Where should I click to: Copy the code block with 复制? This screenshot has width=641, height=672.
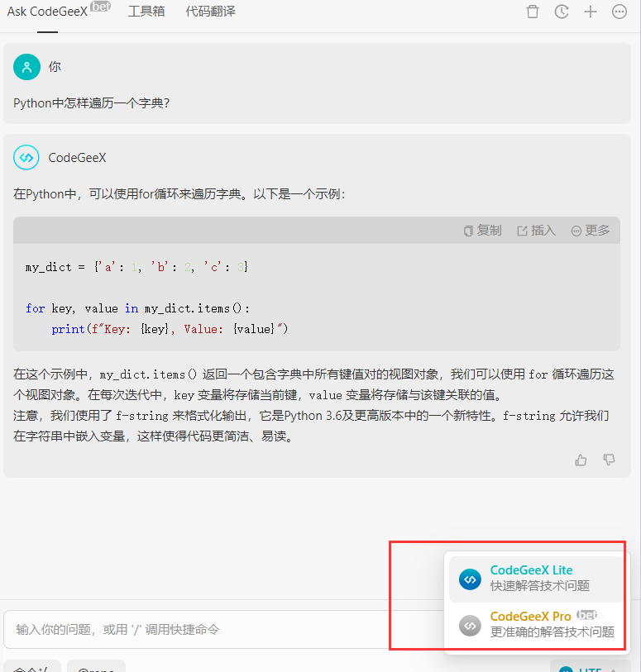tap(483, 231)
